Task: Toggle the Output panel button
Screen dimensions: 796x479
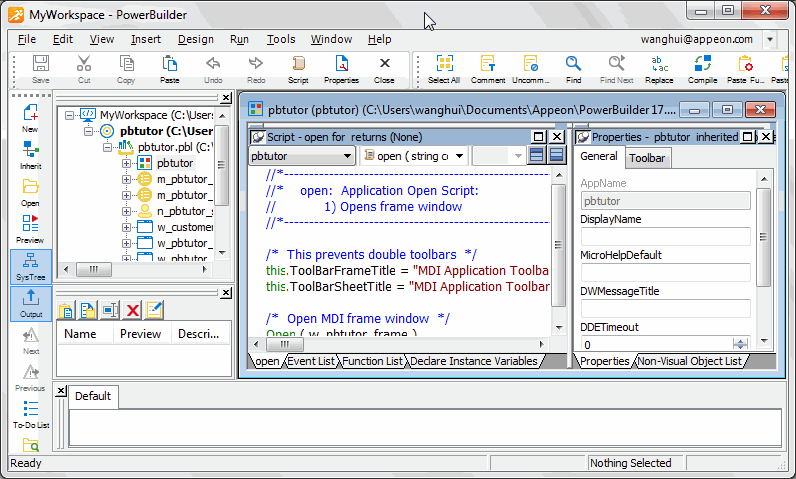Action: pos(30,302)
